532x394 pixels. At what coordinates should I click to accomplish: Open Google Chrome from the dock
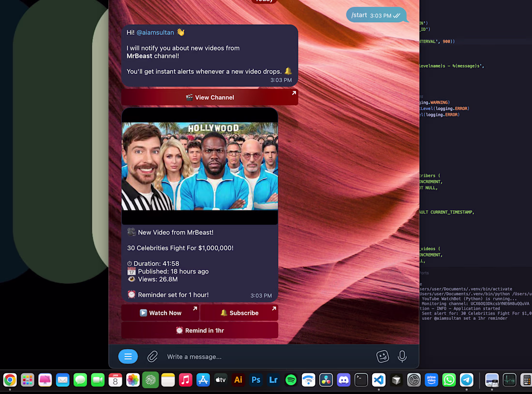(x=10, y=380)
